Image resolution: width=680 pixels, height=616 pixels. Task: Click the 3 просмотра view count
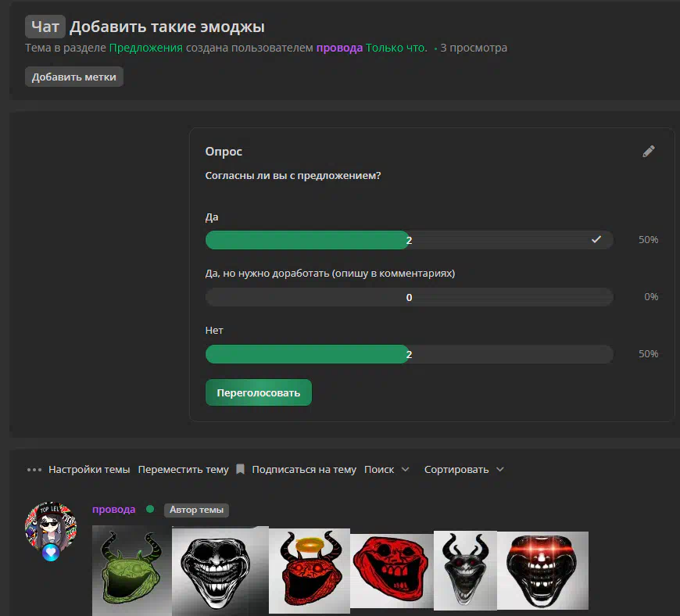coord(474,48)
